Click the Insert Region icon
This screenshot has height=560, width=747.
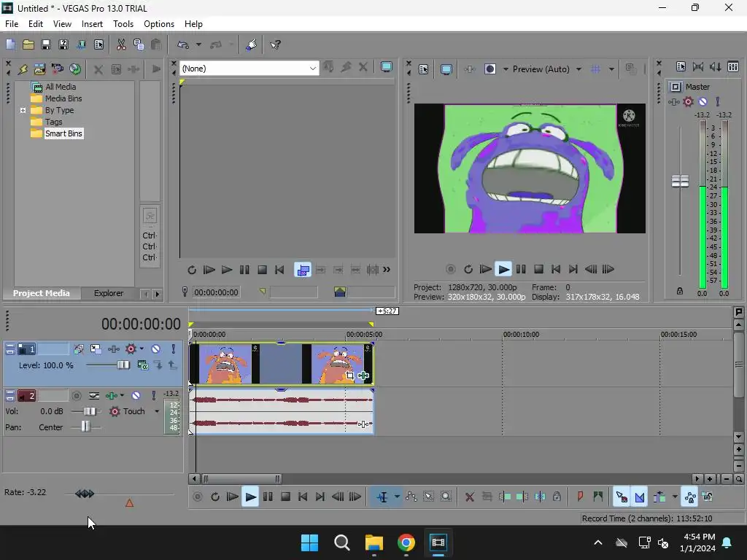pyautogui.click(x=598, y=497)
